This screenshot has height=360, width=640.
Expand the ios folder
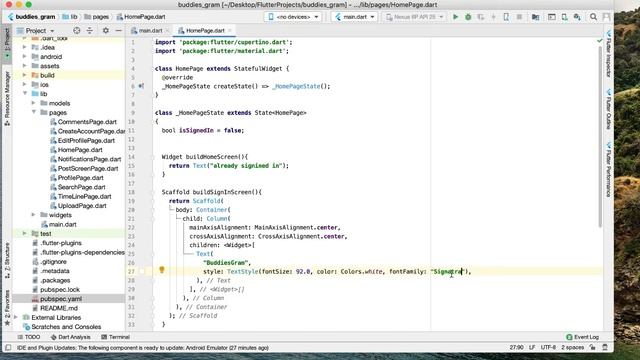coord(24,84)
